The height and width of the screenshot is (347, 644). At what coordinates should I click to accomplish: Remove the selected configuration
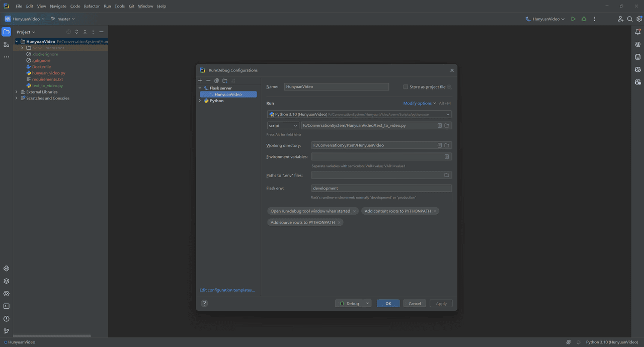[x=208, y=80]
